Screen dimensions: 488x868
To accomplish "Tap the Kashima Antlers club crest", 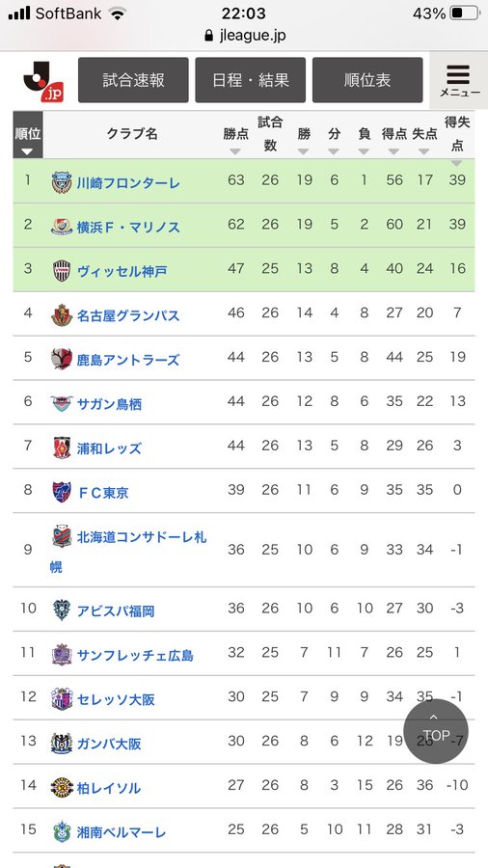I will [62, 360].
